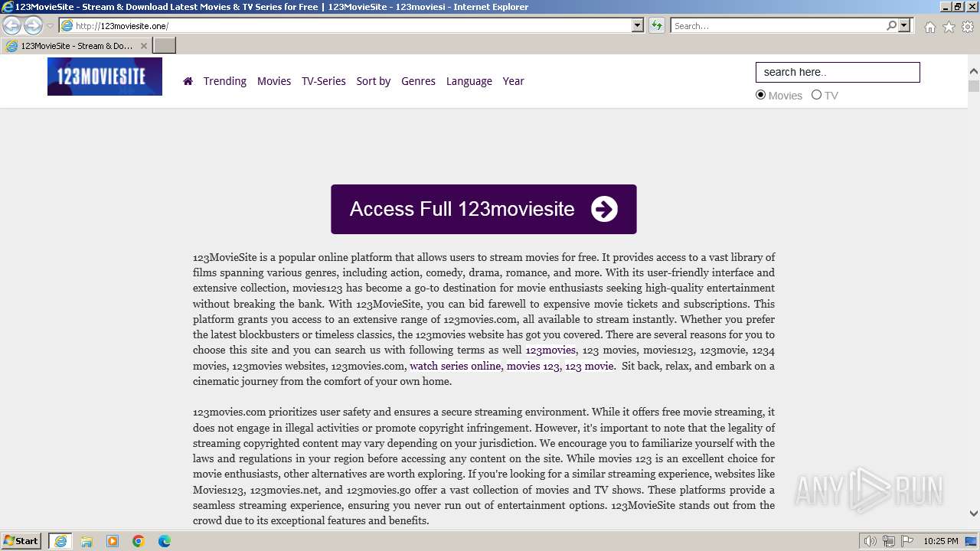Click the Action Center flag icon
The image size is (980, 551).
(906, 541)
